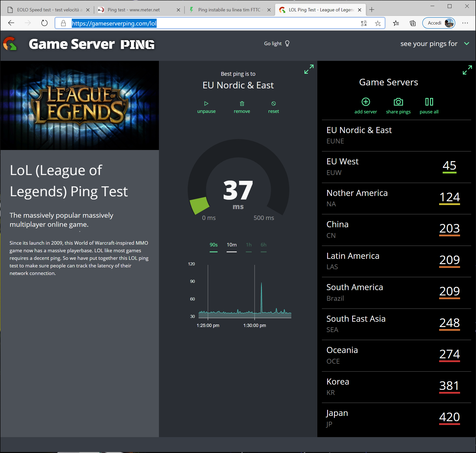Remove the selected server with trash icon
This screenshot has height=453, width=476.
coord(242,107)
